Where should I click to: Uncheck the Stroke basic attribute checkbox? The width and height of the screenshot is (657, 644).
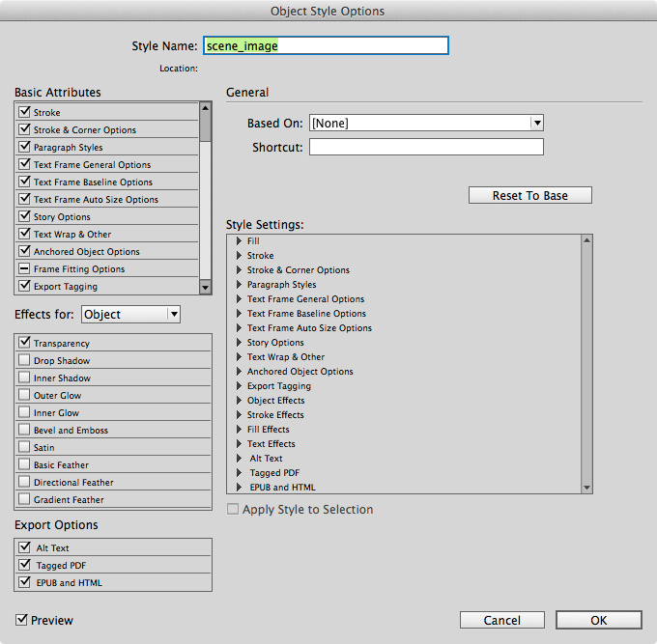(x=25, y=112)
